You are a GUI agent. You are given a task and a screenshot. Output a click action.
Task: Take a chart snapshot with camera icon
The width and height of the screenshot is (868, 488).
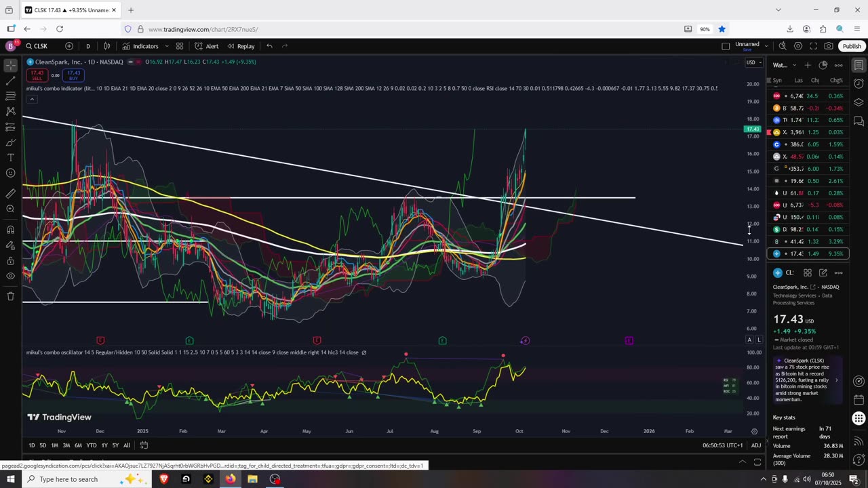(829, 46)
